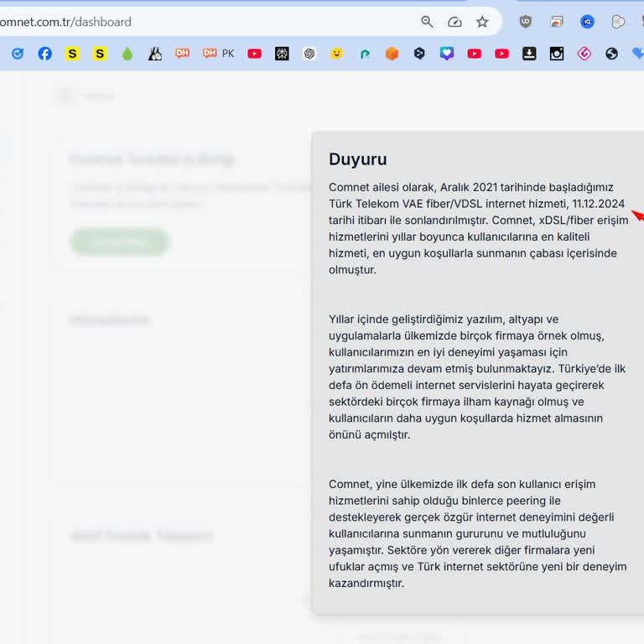
Task: Open the green droplet bookmark
Action: (127, 54)
